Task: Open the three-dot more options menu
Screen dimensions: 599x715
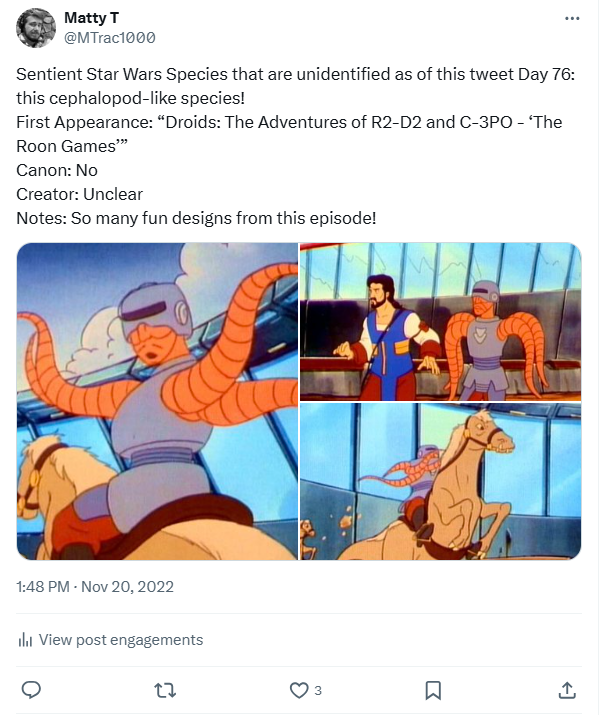Action: coord(572,19)
